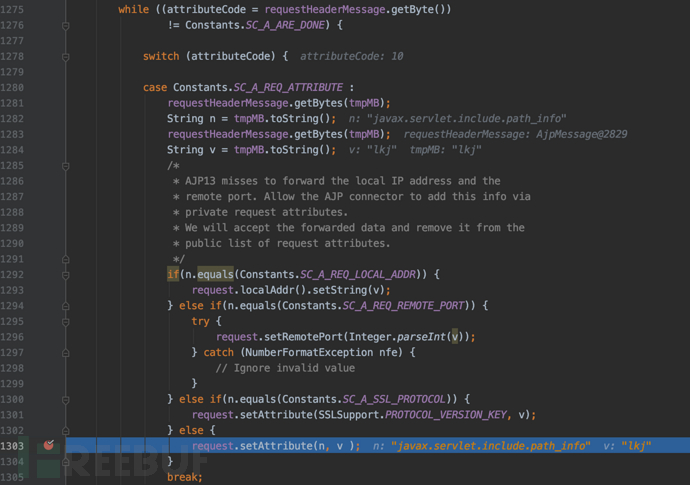This screenshot has height=485, width=690.
Task: Click fold marker at line 1294
Action: [66, 306]
